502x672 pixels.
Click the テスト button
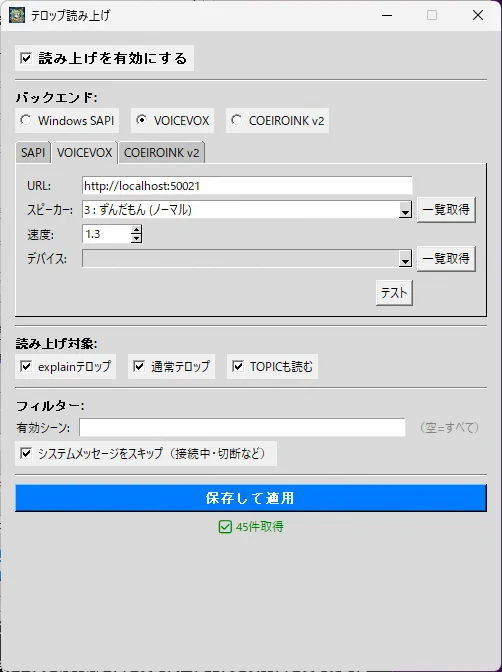394,293
